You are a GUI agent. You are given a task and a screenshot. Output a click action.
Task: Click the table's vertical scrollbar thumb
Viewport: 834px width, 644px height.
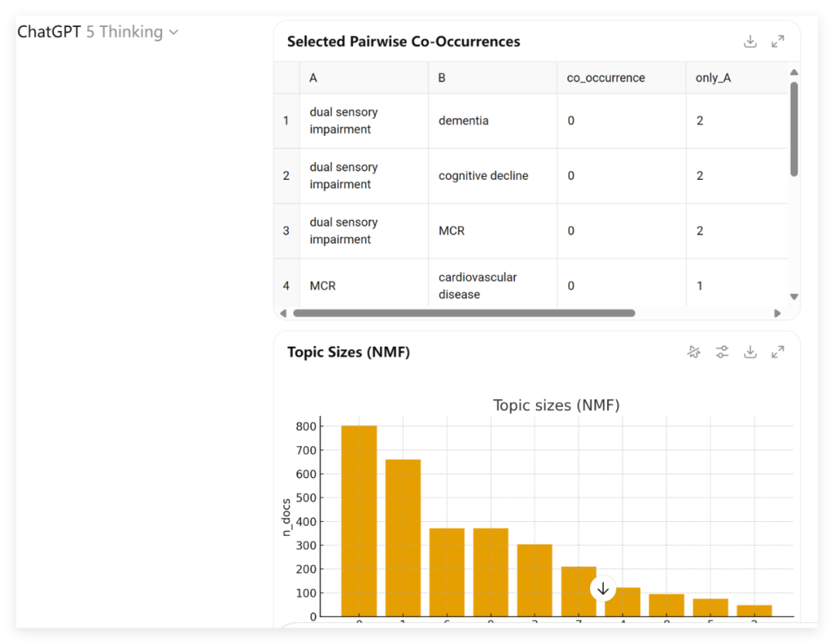(794, 129)
